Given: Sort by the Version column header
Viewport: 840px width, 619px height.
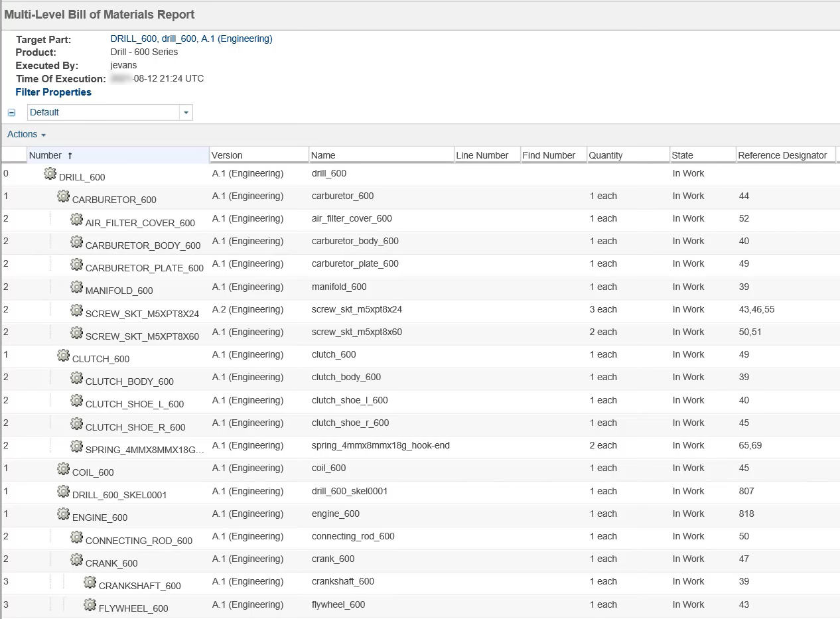Looking at the screenshot, I should (259, 155).
